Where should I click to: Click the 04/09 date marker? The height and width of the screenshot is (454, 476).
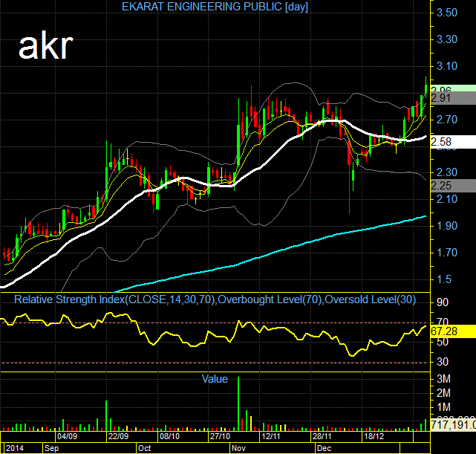point(67,437)
